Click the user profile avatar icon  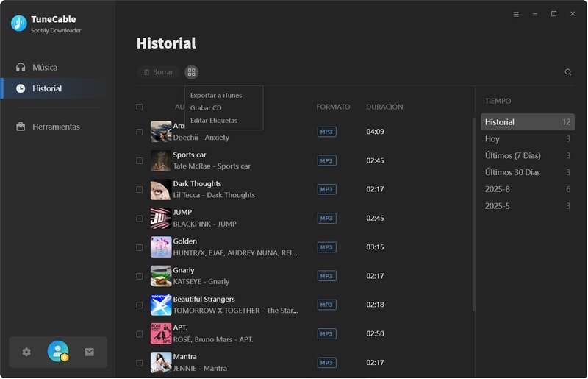(57, 352)
